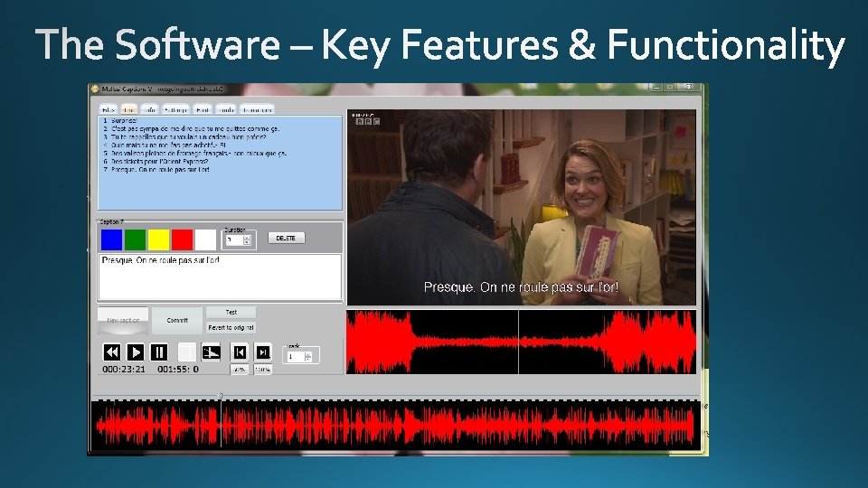
Task: Select the yellow caption colour swatch
Action: [158, 239]
